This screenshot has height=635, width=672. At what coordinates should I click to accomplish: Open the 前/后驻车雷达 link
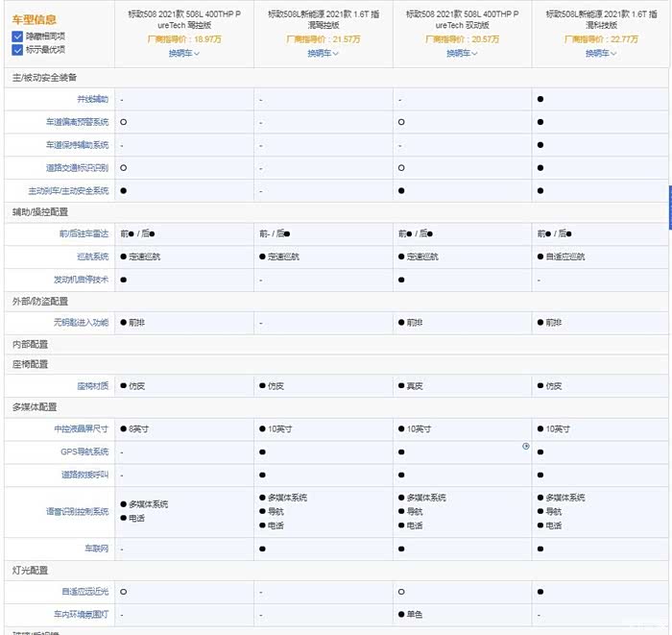84,233
